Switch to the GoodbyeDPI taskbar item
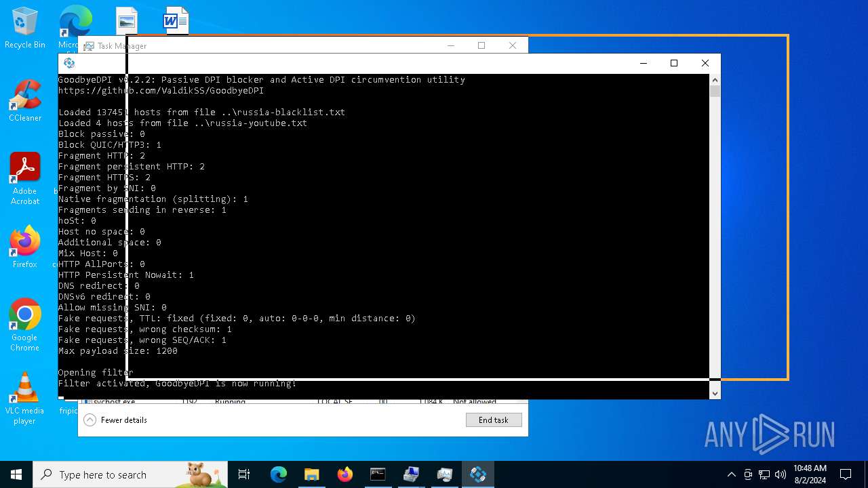The height and width of the screenshot is (488, 868). 478,474
